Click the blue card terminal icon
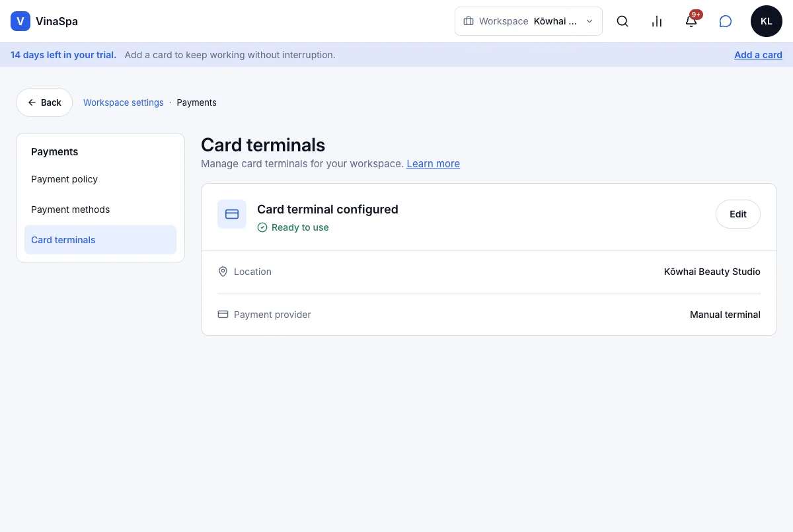Viewport: 793px width, 532px height. pyautogui.click(x=232, y=214)
